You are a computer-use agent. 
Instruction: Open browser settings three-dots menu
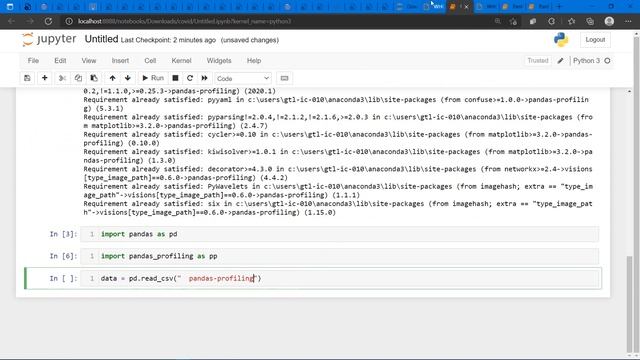pos(628,21)
